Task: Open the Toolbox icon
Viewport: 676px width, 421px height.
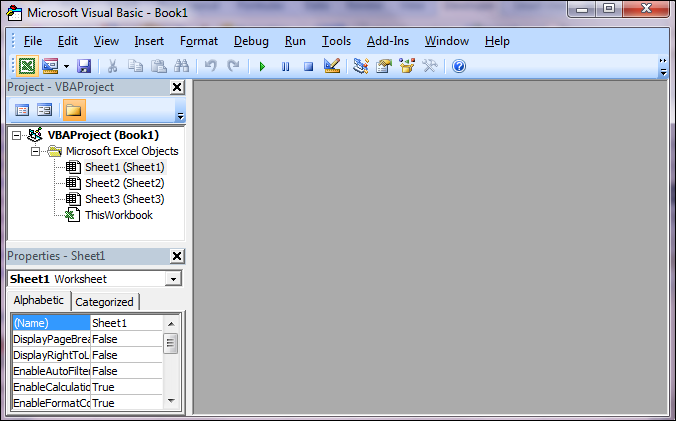Action: (x=430, y=66)
